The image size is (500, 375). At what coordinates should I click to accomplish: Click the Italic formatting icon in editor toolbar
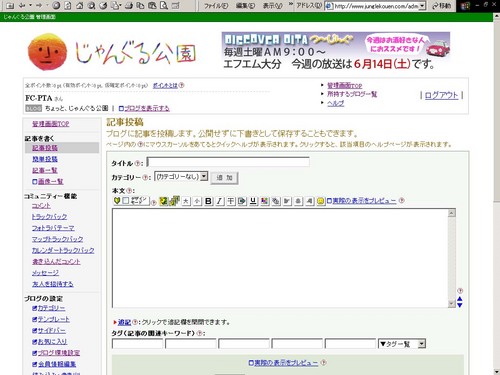click(219, 201)
